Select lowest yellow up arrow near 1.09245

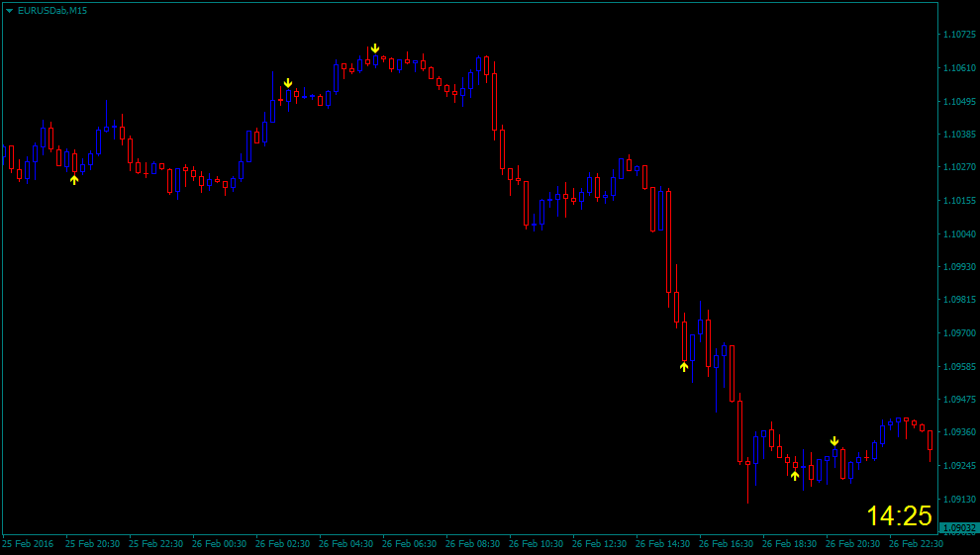(x=794, y=476)
